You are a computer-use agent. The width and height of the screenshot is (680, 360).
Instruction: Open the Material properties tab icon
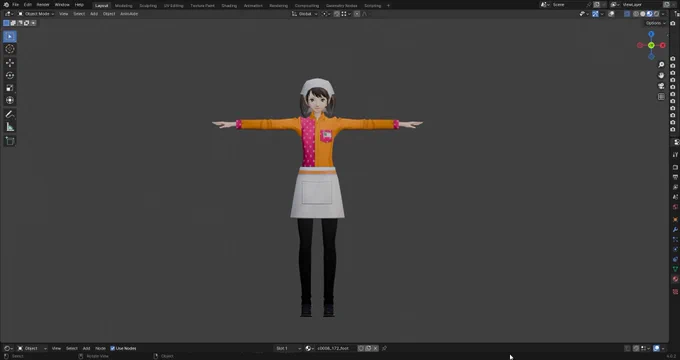click(x=675, y=279)
